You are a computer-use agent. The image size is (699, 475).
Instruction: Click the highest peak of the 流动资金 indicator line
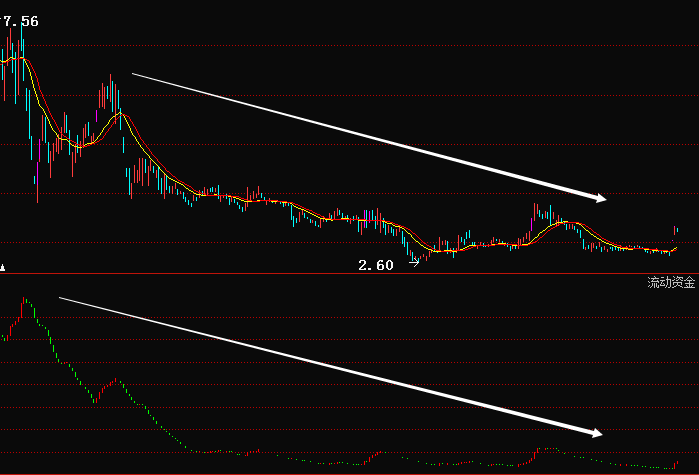point(26,299)
